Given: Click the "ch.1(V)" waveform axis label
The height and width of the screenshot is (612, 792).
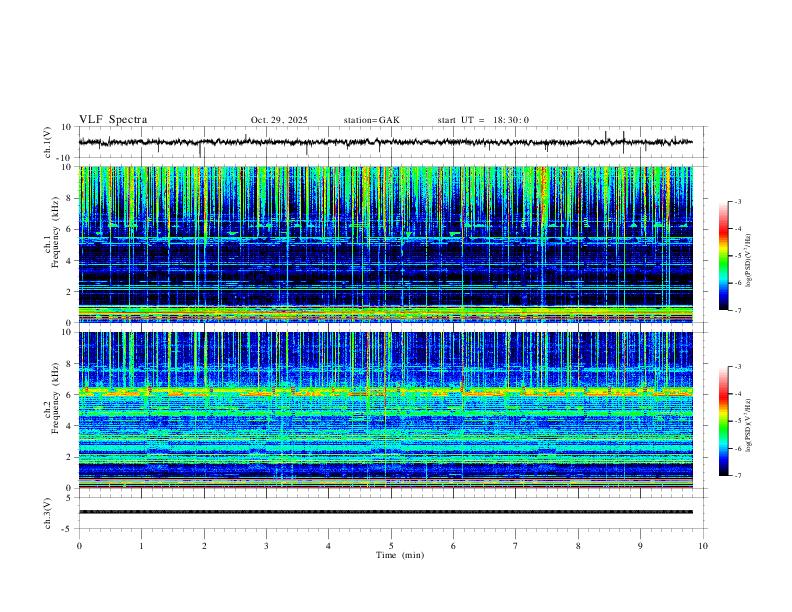Looking at the screenshot, I should (x=48, y=142).
